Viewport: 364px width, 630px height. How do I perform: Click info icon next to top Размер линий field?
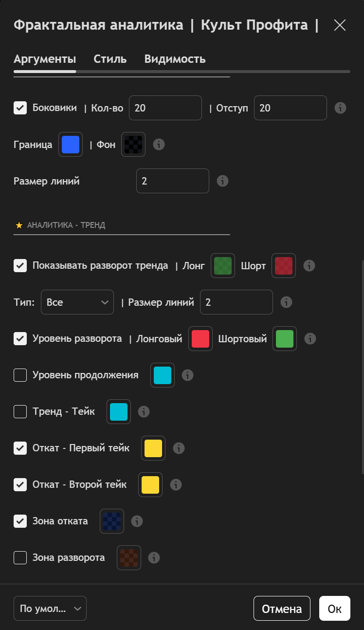222,181
